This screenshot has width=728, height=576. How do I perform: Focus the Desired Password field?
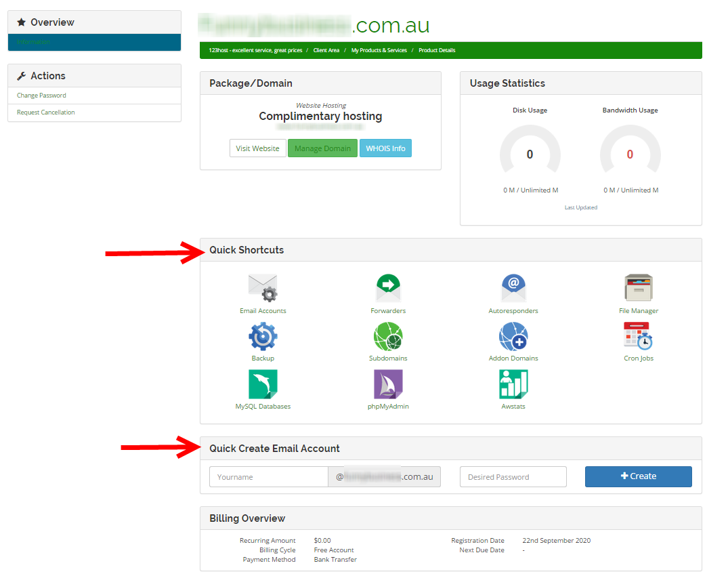click(513, 477)
